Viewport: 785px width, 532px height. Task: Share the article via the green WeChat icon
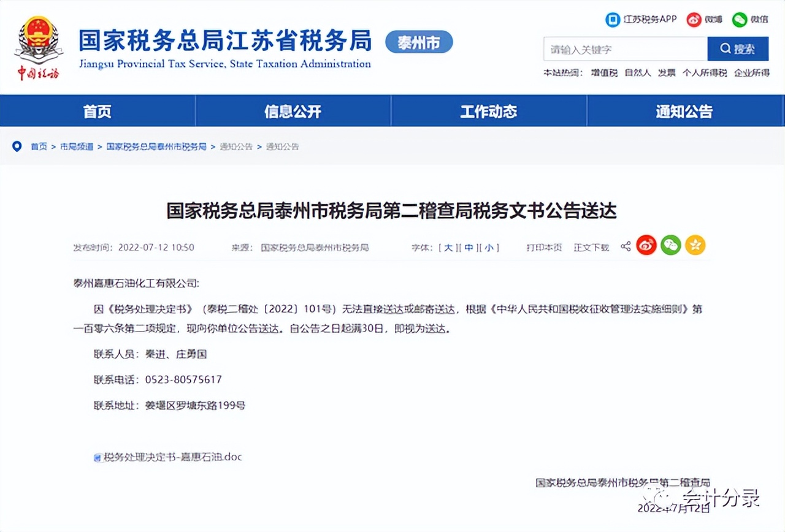670,245
